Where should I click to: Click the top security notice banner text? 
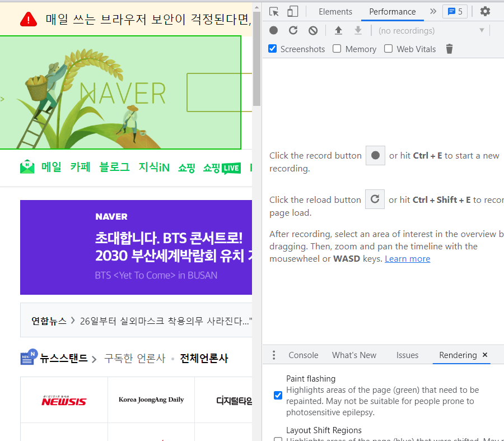[x=148, y=19]
